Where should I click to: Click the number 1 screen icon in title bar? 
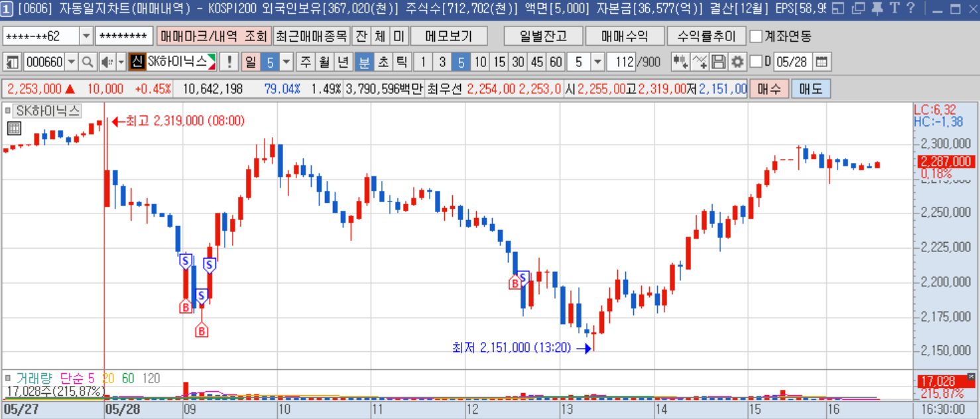coord(6,9)
